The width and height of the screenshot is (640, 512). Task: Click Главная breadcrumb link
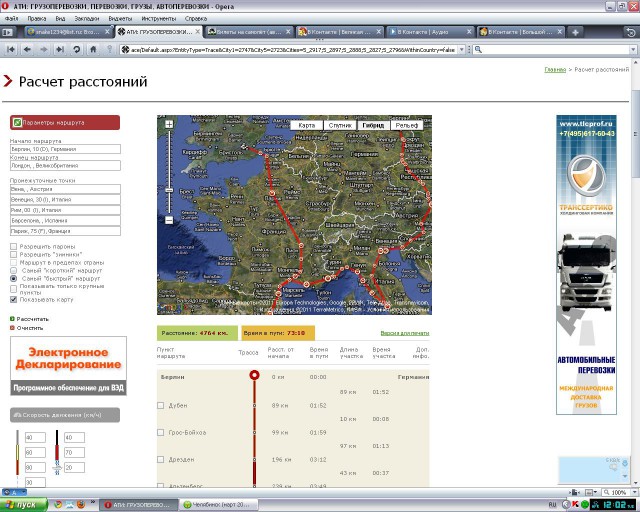(x=555, y=69)
